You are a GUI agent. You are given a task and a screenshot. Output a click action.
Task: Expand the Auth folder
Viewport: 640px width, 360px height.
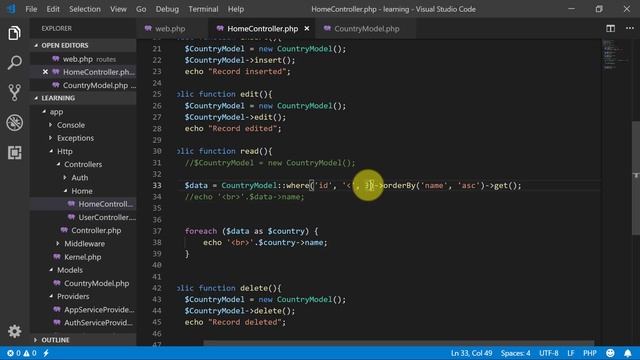[x=80, y=178]
